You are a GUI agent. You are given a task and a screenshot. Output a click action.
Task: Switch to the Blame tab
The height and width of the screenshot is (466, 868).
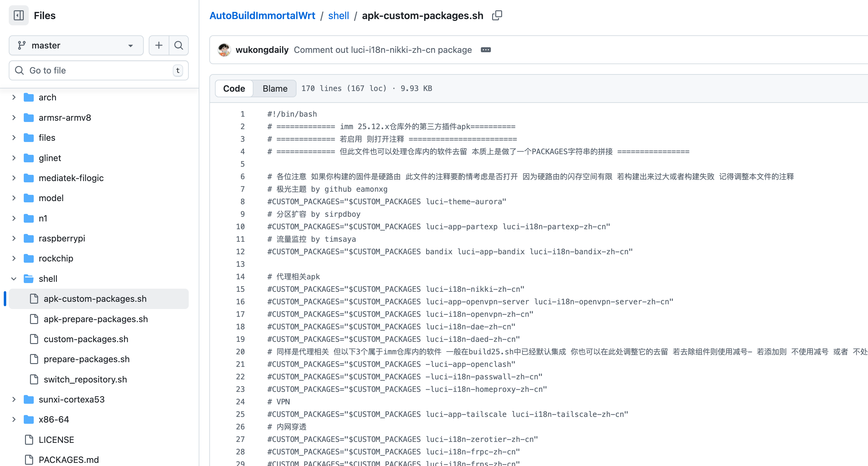pos(275,88)
